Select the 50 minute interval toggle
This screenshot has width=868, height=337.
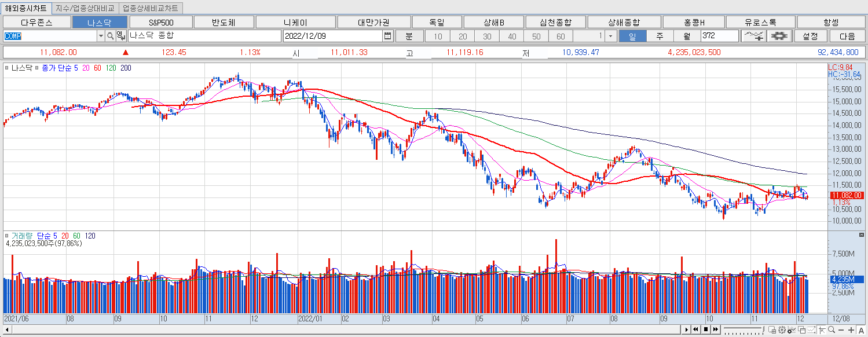tap(536, 36)
